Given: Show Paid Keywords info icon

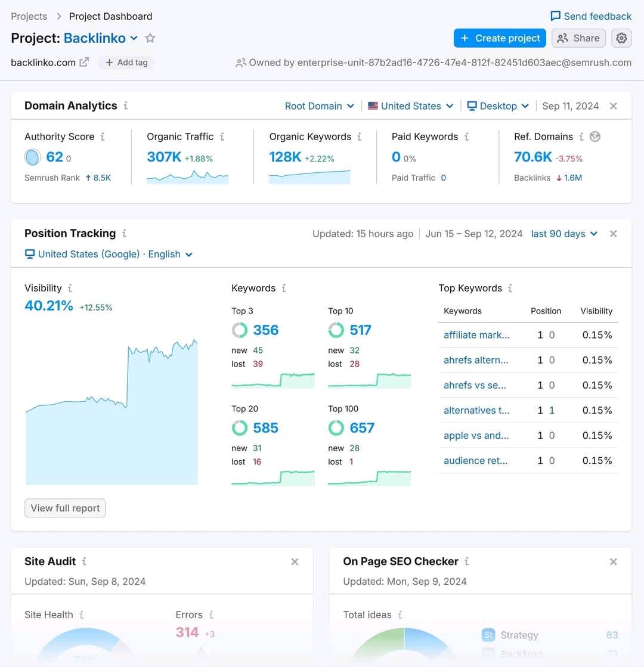Looking at the screenshot, I should tap(466, 136).
